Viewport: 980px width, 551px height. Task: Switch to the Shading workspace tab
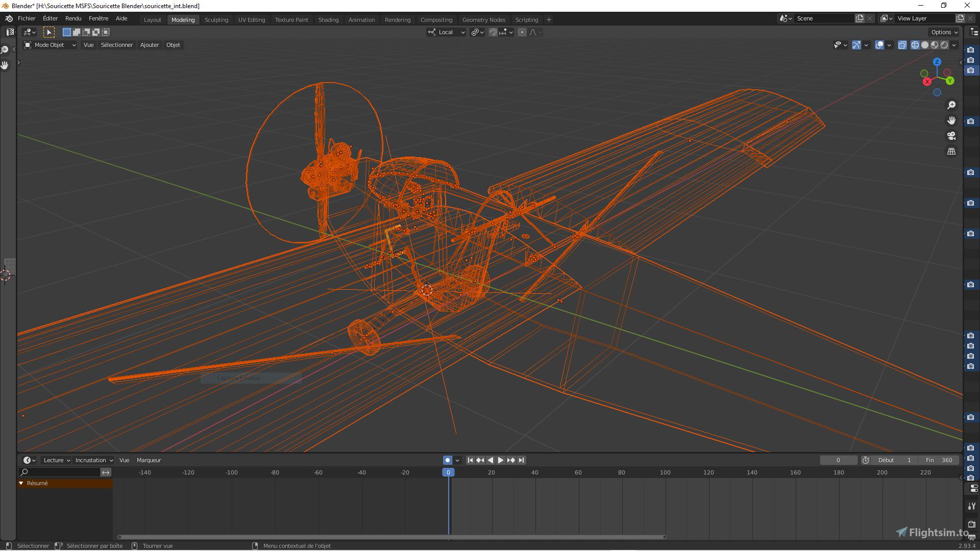[x=328, y=20]
